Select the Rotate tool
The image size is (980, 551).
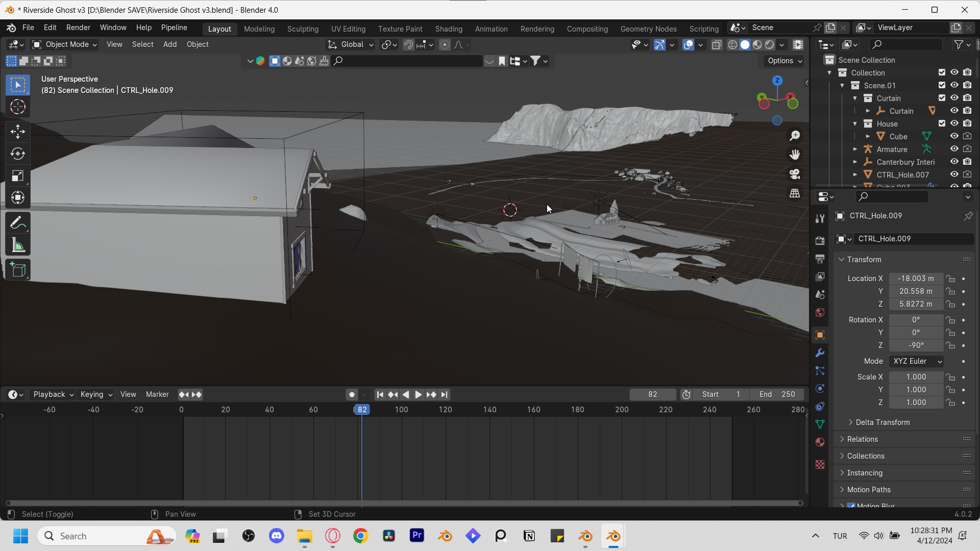click(x=18, y=154)
